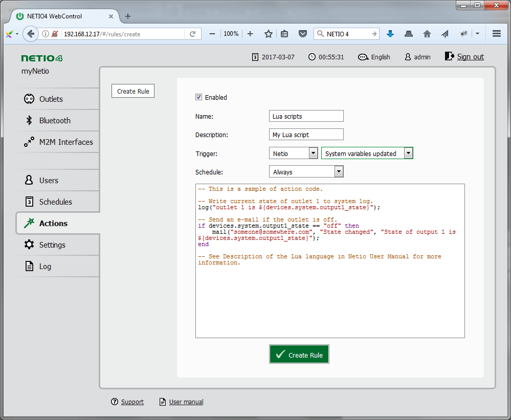This screenshot has height=420, width=511.
Task: Click the address bar URL
Action: (122, 34)
